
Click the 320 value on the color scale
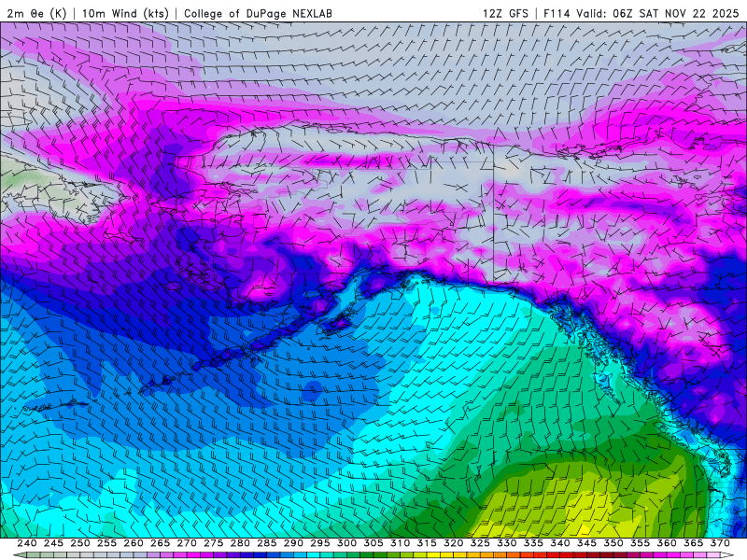(454, 543)
